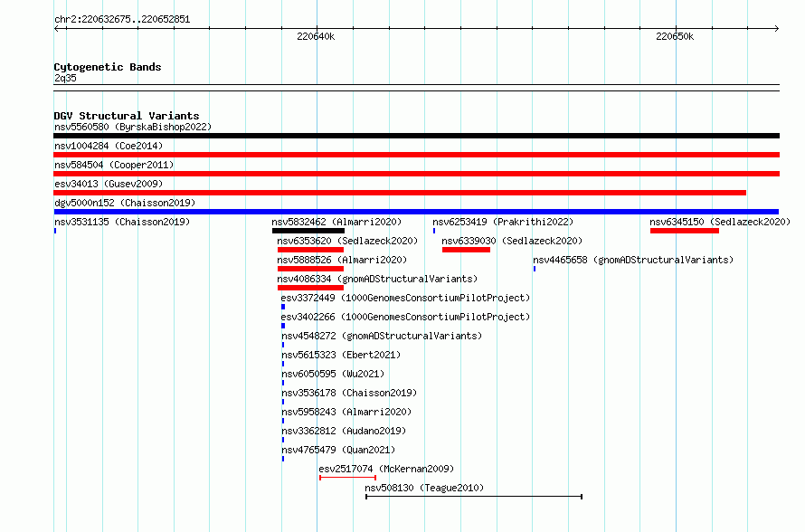Open nsv4465658 (gnomADStructuralVariants) label

click(633, 260)
